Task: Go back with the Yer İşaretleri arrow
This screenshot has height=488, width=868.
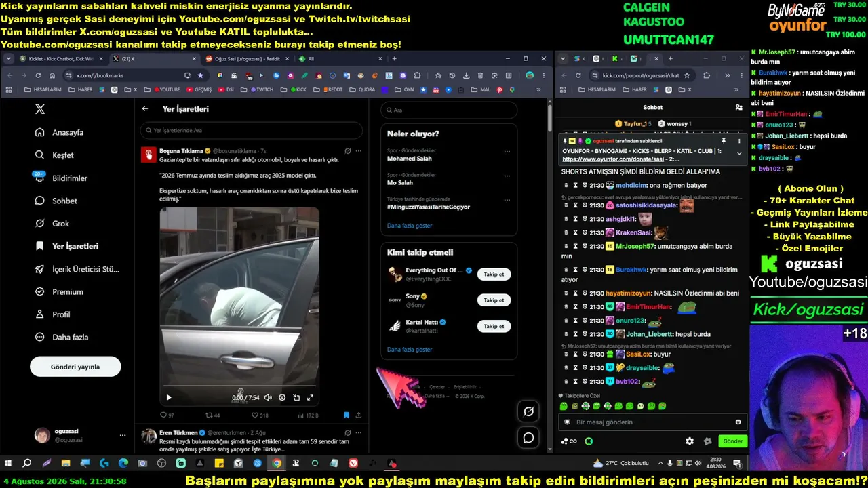Action: (x=145, y=108)
